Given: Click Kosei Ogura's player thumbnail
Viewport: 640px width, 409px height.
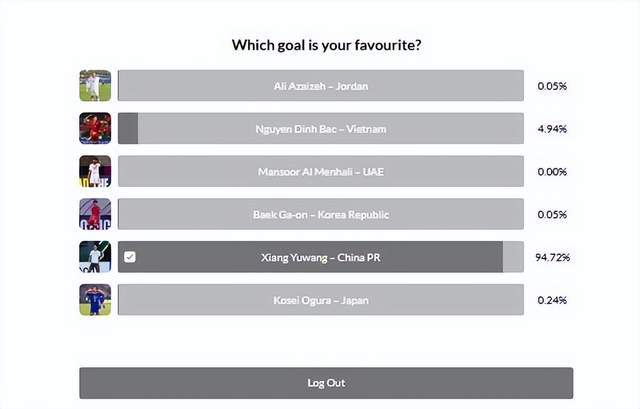Looking at the screenshot, I should coord(95,300).
